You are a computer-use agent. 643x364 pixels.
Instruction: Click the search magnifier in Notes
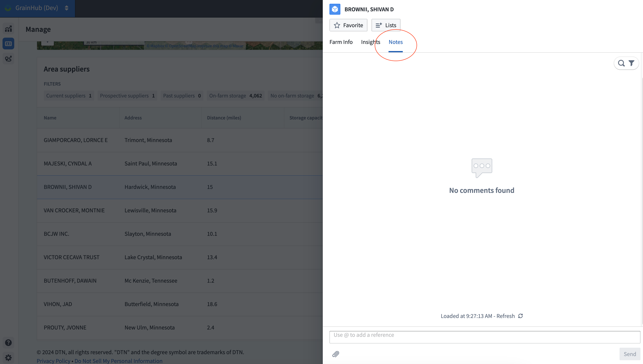pyautogui.click(x=621, y=63)
